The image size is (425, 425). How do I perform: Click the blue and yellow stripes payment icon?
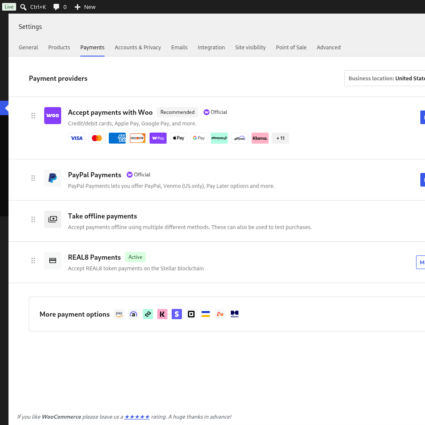pos(206,314)
